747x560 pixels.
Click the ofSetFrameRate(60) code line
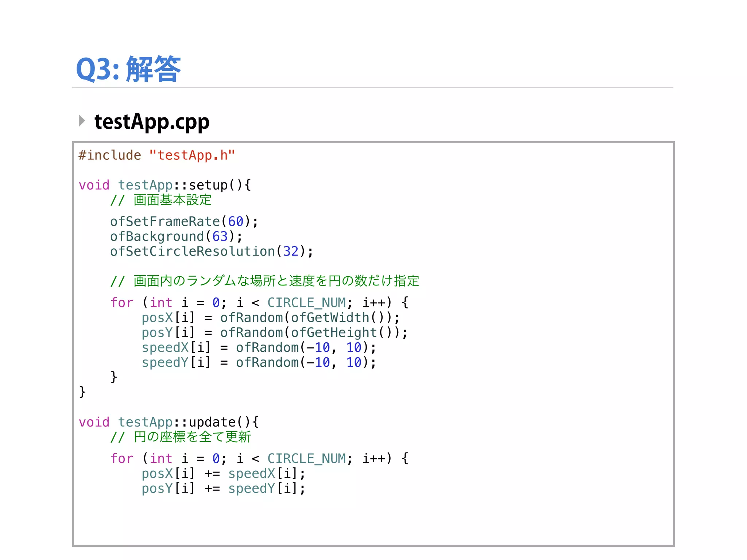coord(184,222)
